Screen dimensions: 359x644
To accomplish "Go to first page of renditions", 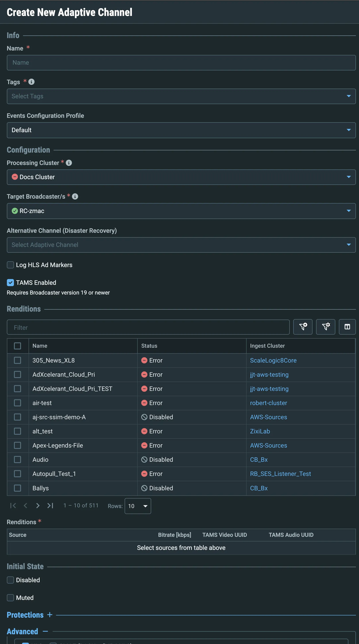I will pos(13,506).
